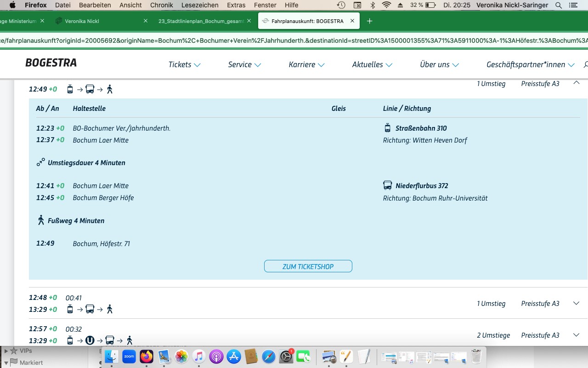The height and width of the screenshot is (368, 588).
Task: Click the BOGESTRA logo
Action: tap(51, 63)
